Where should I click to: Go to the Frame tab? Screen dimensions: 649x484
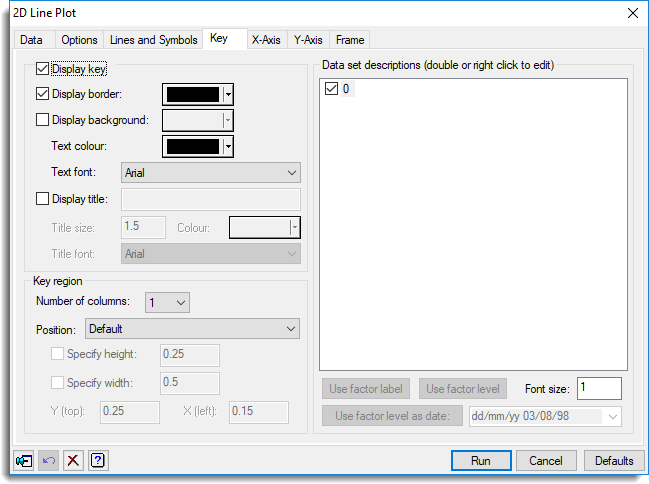point(350,40)
